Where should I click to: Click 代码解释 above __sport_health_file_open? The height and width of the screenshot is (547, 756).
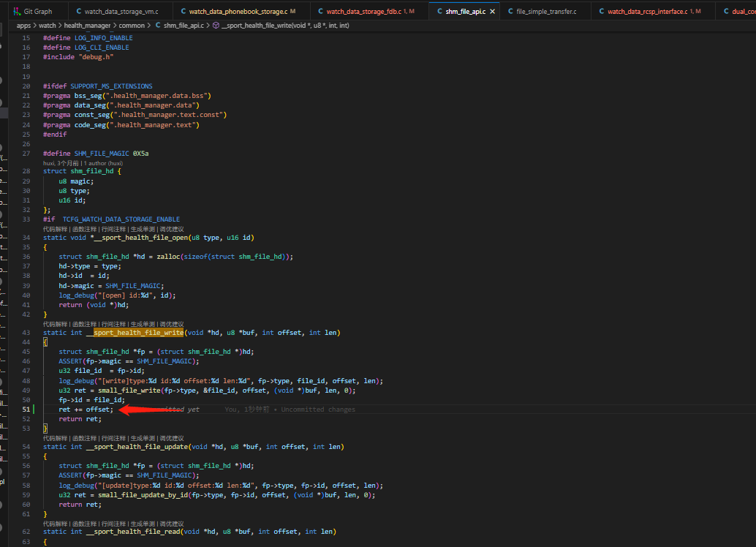pos(55,229)
